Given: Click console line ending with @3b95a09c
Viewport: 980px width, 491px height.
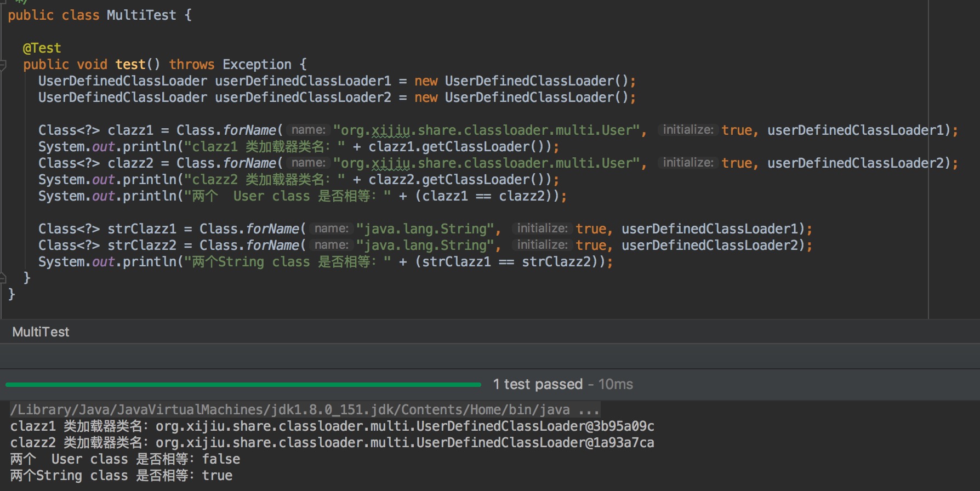Looking at the screenshot, I should 332,426.
